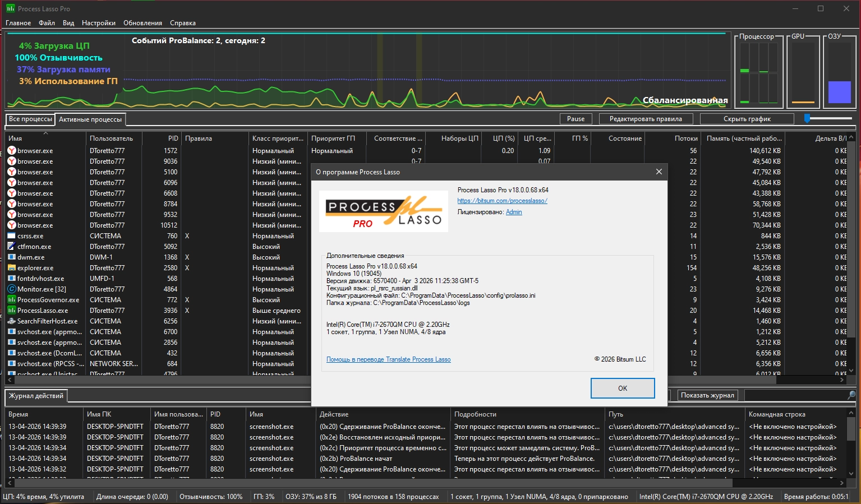Click the explorer.exe folder icon

click(x=11, y=268)
